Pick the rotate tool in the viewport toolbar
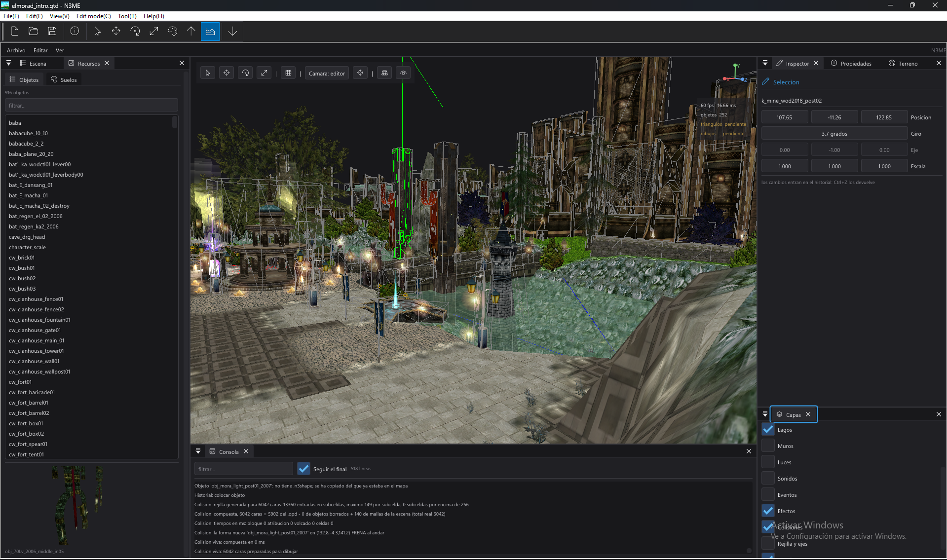Screen dimensions: 947x560 pyautogui.click(x=245, y=73)
